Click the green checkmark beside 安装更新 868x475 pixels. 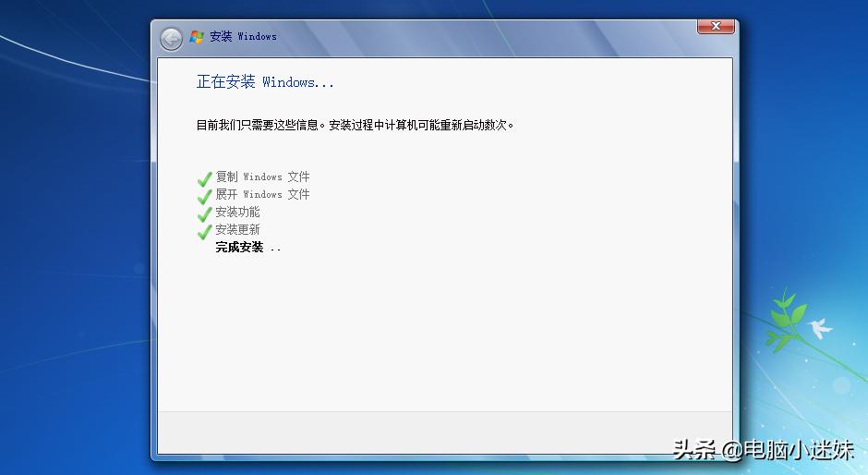pyautogui.click(x=204, y=232)
